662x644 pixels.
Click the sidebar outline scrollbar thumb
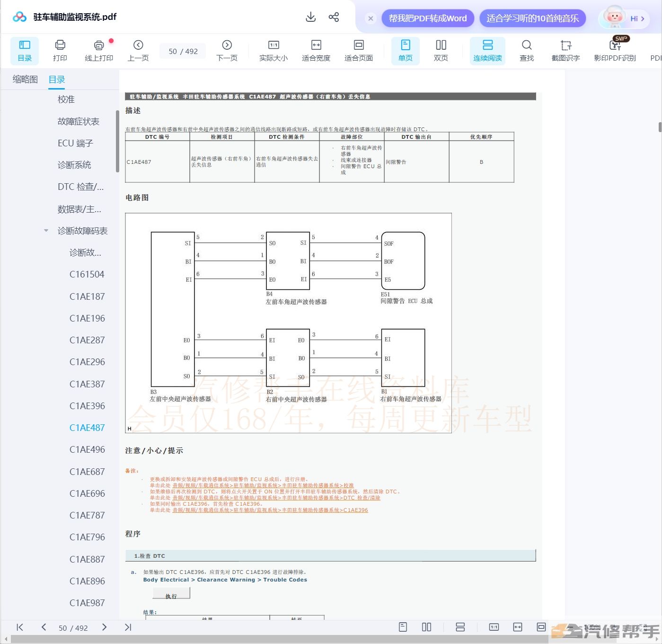tap(117, 141)
